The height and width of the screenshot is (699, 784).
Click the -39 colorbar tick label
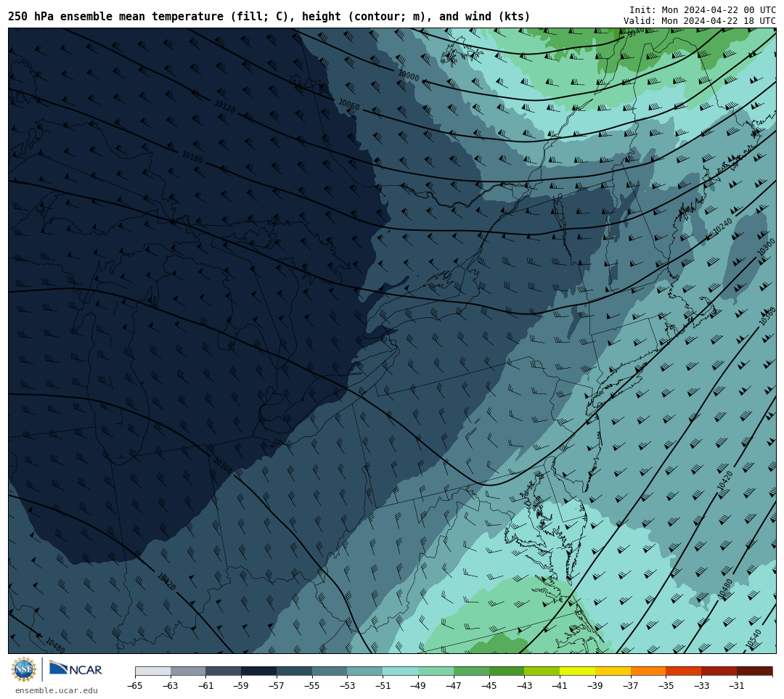[x=595, y=685]
